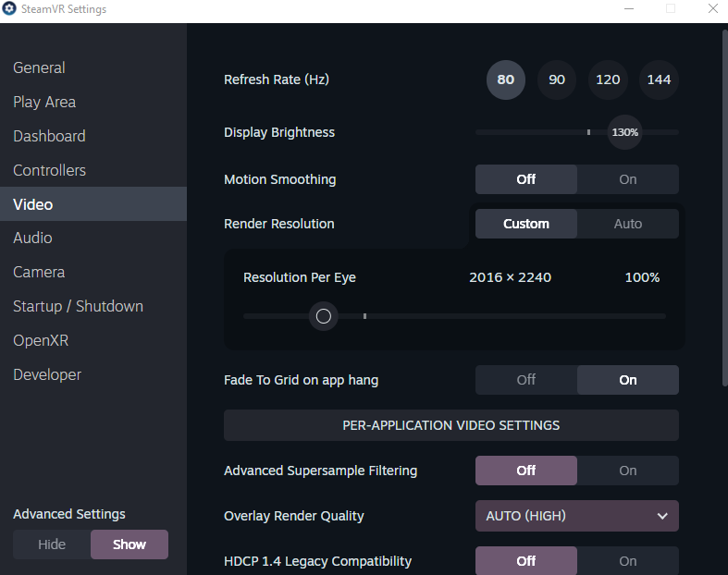Switch Render Resolution to Auto
Viewport: 728px width, 575px height.
point(628,224)
